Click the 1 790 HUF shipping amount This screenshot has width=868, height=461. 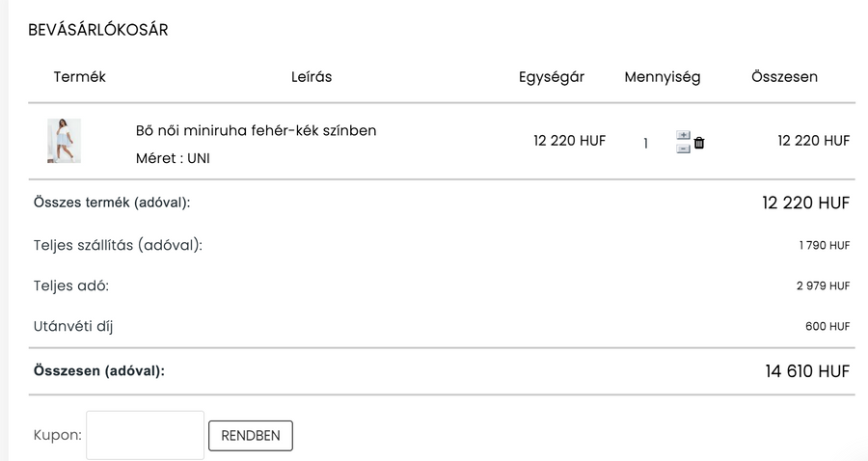824,246
